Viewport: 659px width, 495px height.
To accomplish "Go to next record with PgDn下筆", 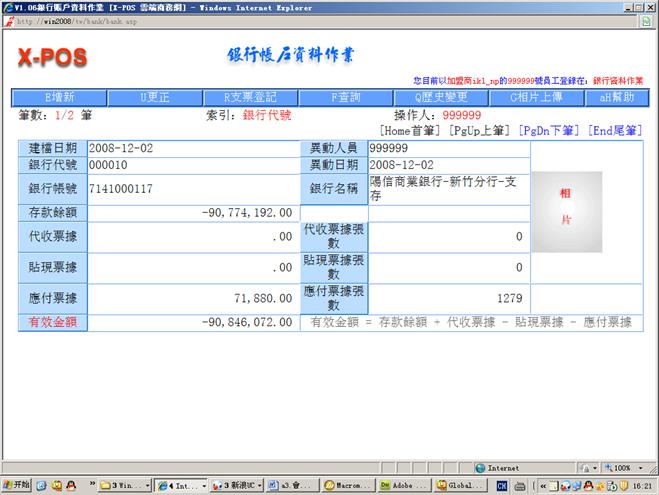I will pos(551,131).
